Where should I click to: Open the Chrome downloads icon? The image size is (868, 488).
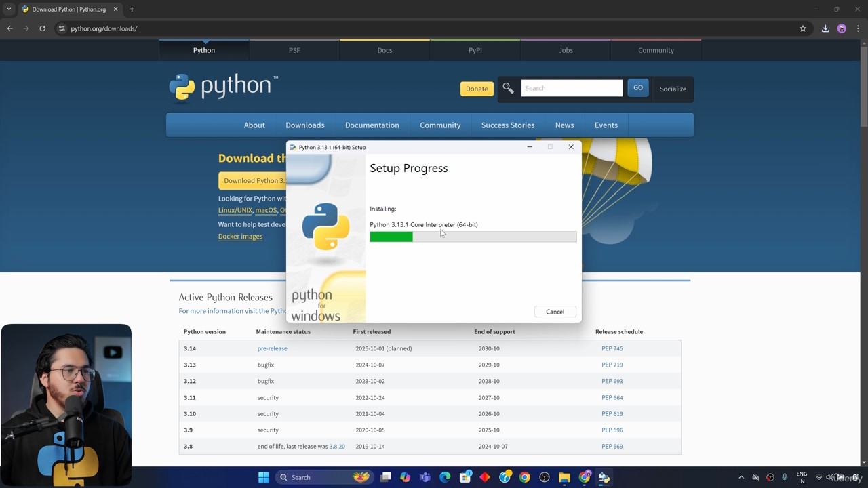click(825, 28)
